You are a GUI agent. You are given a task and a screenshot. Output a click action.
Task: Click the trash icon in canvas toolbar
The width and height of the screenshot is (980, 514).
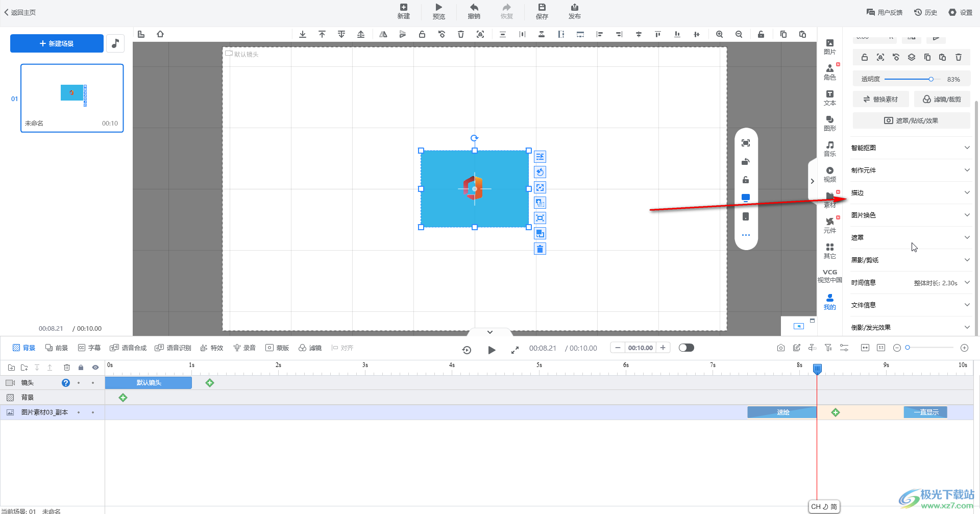coord(461,34)
